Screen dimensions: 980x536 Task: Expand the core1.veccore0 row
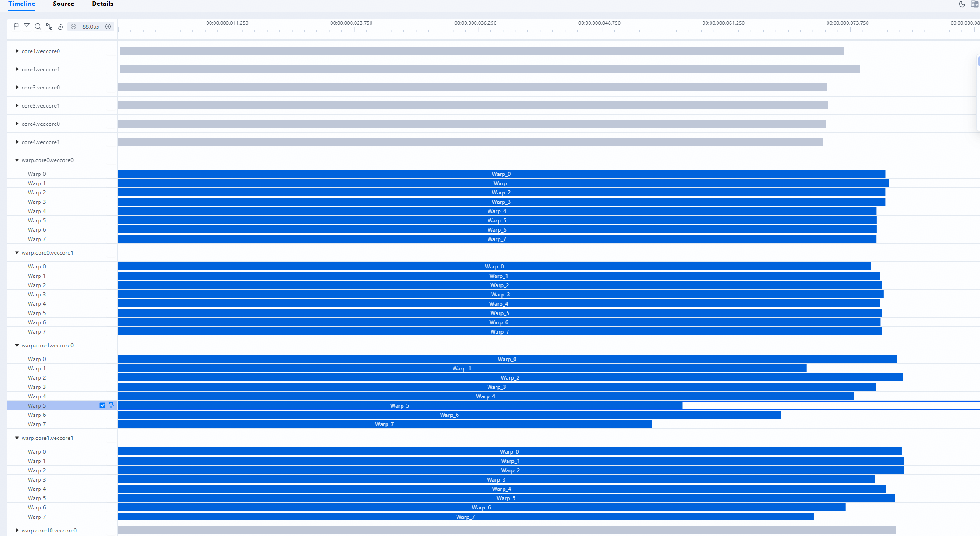click(17, 51)
